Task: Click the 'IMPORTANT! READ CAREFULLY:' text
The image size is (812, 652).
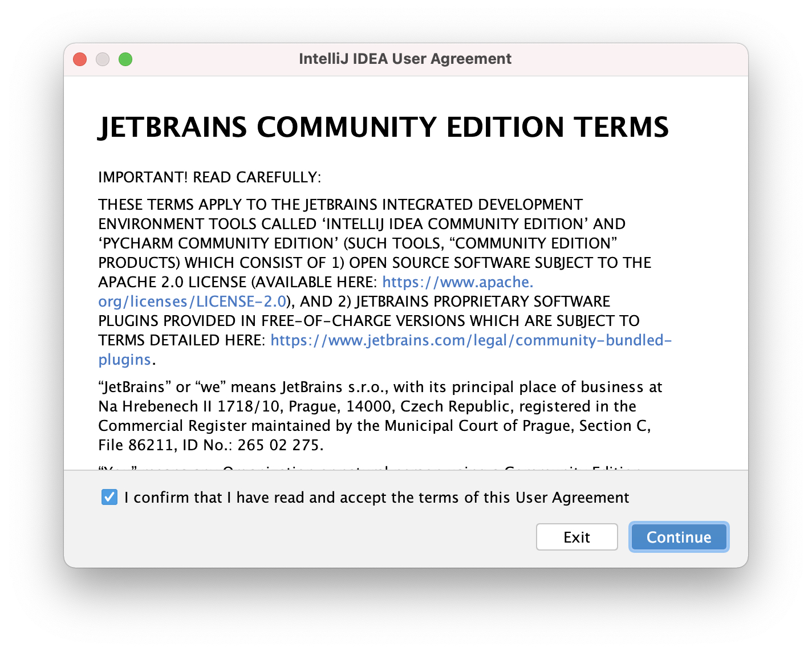Action: [x=209, y=177]
